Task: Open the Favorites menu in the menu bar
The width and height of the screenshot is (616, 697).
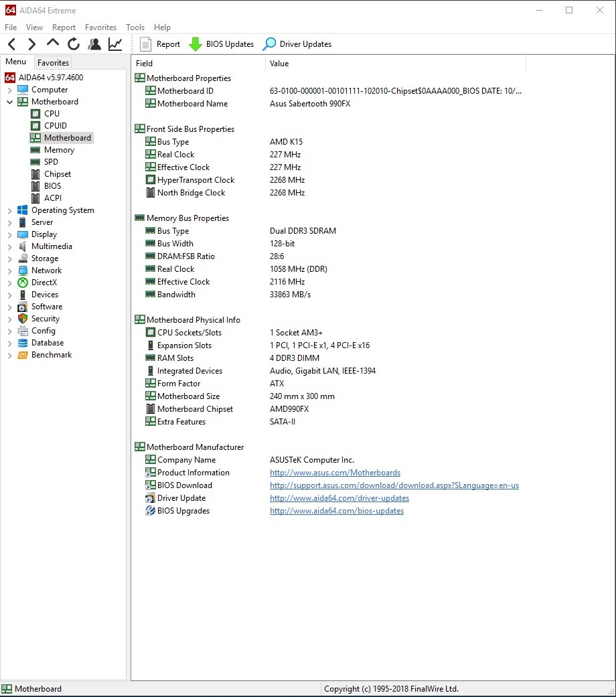Action: point(100,27)
